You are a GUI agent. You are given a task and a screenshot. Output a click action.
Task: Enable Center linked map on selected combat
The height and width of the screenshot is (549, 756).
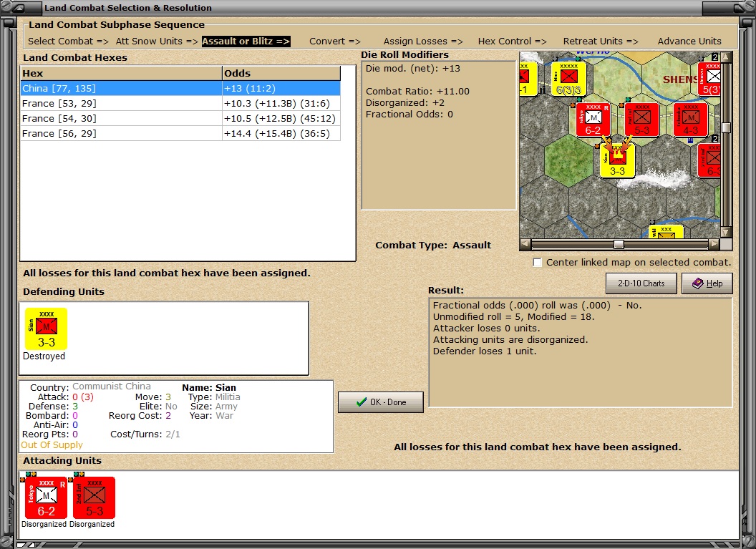click(537, 262)
